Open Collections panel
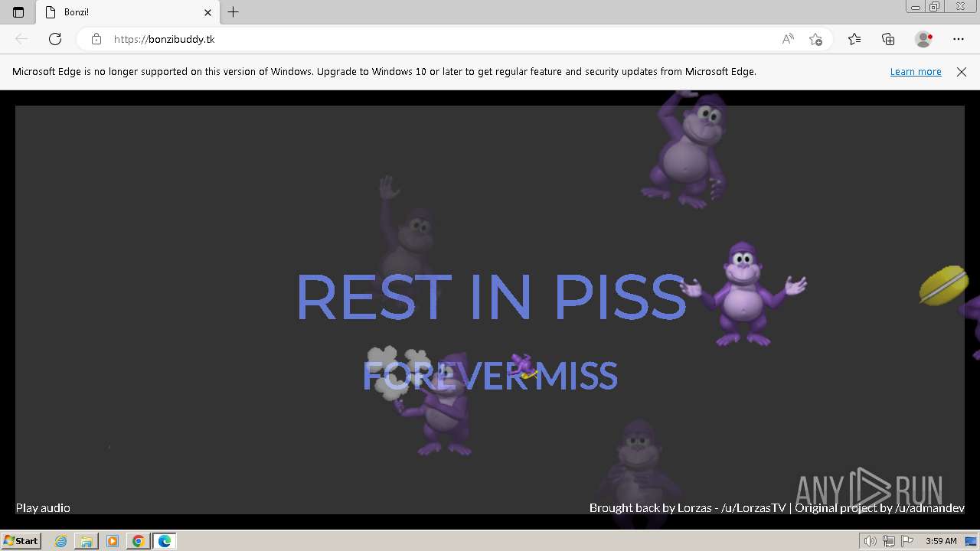Image resolution: width=980 pixels, height=551 pixels. click(x=888, y=39)
